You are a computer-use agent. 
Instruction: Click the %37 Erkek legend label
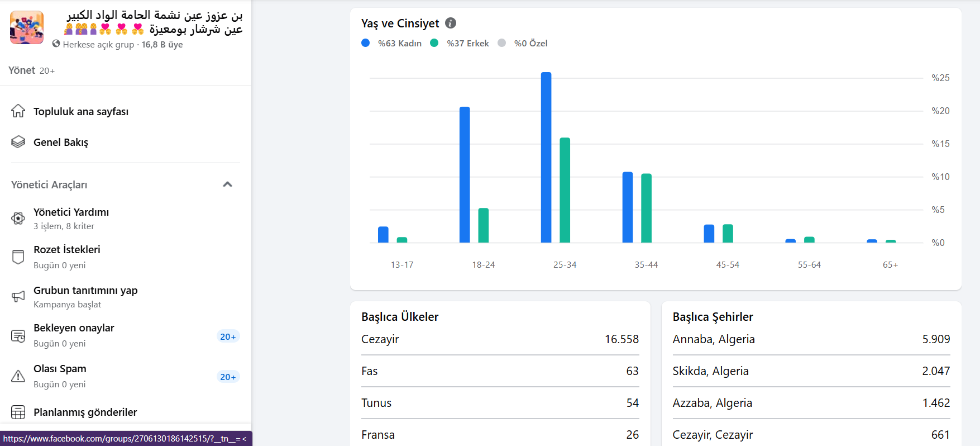point(468,44)
